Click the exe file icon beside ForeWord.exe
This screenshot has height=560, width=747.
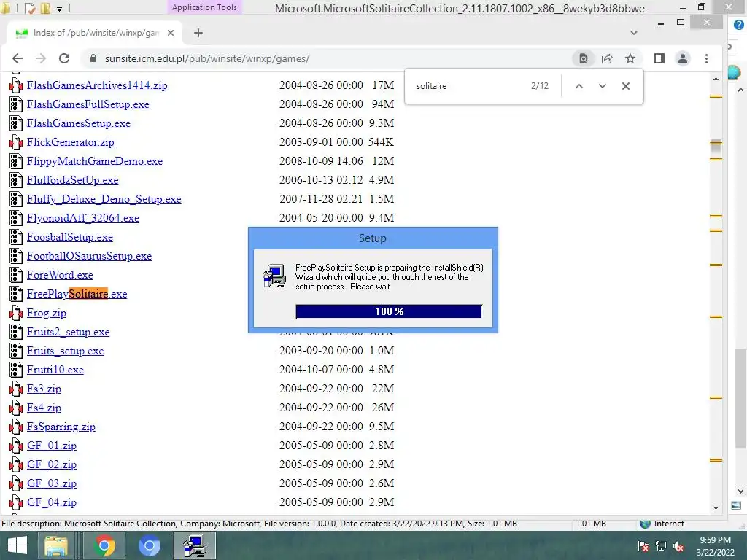click(16, 275)
